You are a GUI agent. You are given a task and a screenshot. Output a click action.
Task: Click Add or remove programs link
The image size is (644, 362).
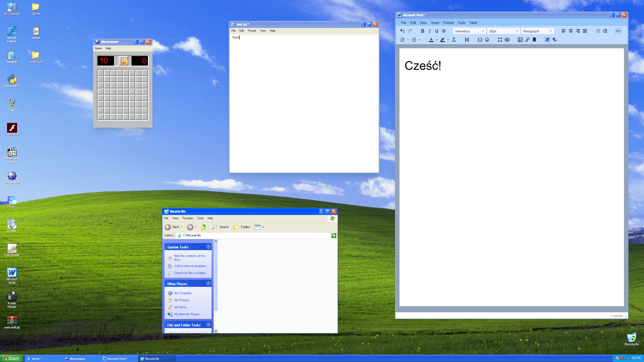pyautogui.click(x=190, y=266)
